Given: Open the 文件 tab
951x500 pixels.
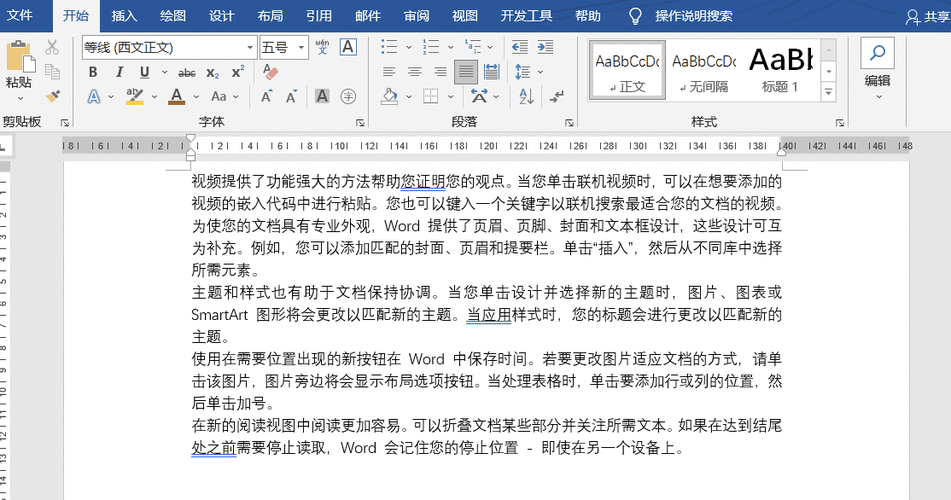Looking at the screenshot, I should pos(19,16).
